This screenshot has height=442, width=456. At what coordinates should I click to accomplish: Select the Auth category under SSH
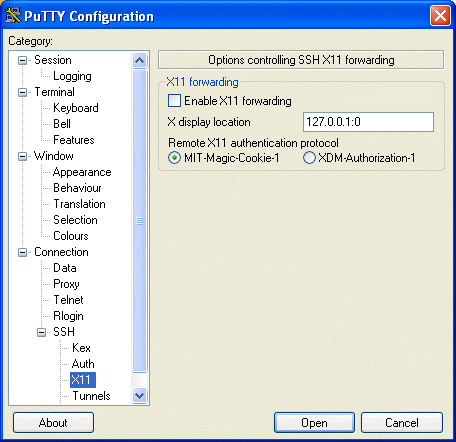[x=83, y=364]
